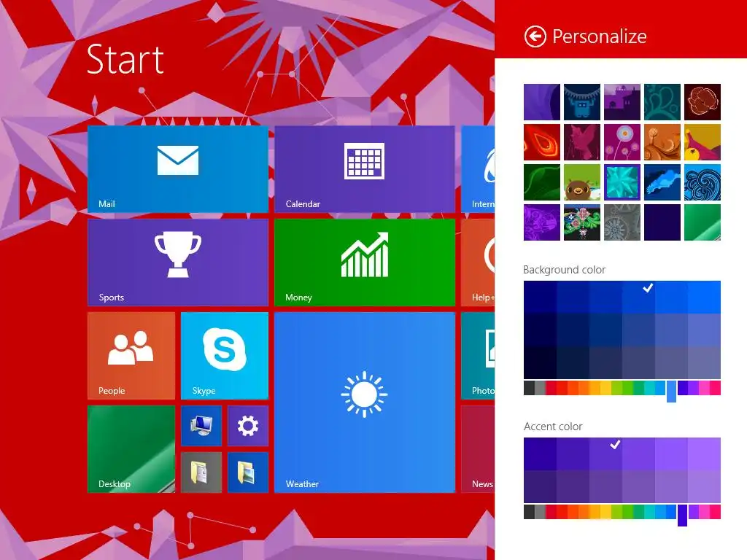Viewport: 747px width, 560px height.
Task: Open the News tile
Action: coord(479,449)
